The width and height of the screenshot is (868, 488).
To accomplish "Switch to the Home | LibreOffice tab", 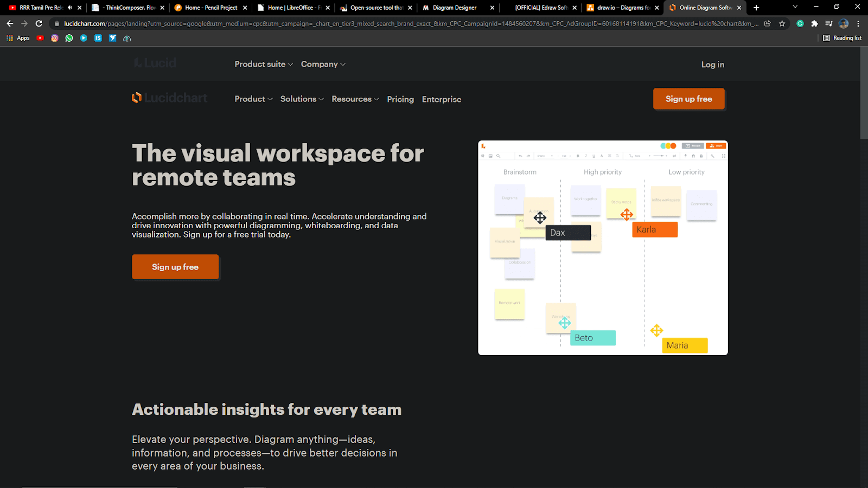I will click(293, 8).
